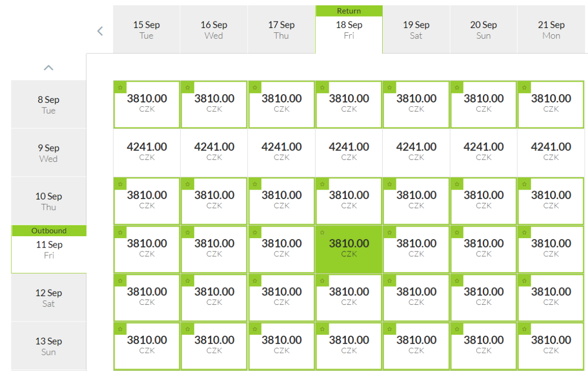588x371 pixels.
Task: Click the highlighted Return 18 Sep Fri header
Action: [x=349, y=30]
